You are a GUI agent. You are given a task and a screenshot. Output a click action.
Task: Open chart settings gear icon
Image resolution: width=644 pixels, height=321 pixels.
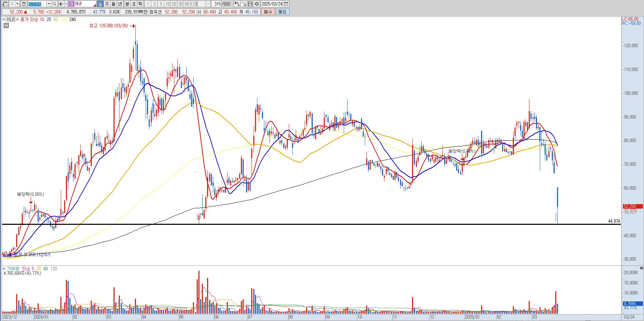click(x=256, y=4)
